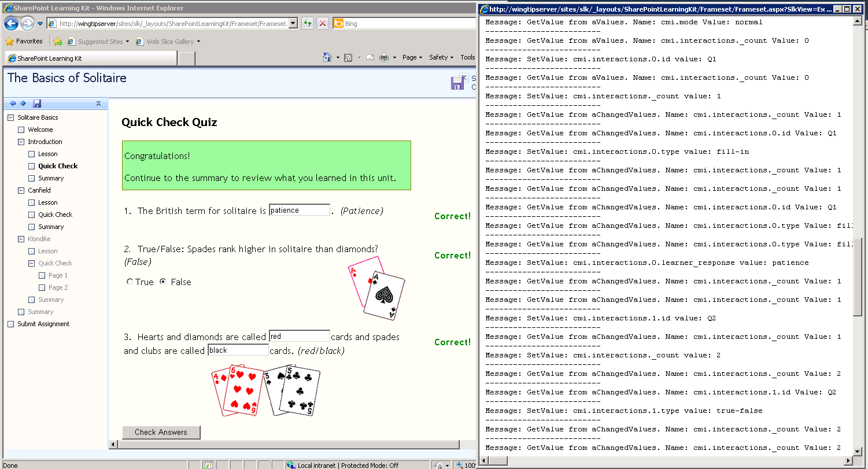
Task: Click the 'patience' answer input field
Action: pyautogui.click(x=300, y=211)
